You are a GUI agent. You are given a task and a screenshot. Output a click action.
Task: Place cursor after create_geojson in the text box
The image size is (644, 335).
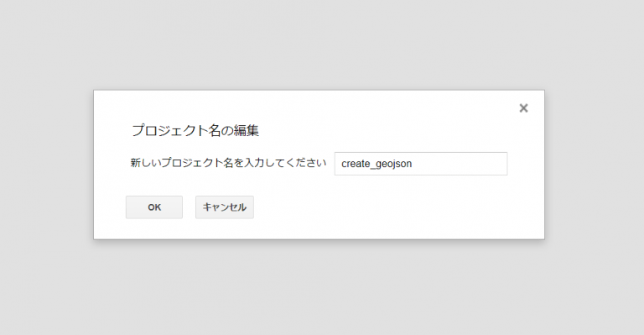click(x=413, y=164)
